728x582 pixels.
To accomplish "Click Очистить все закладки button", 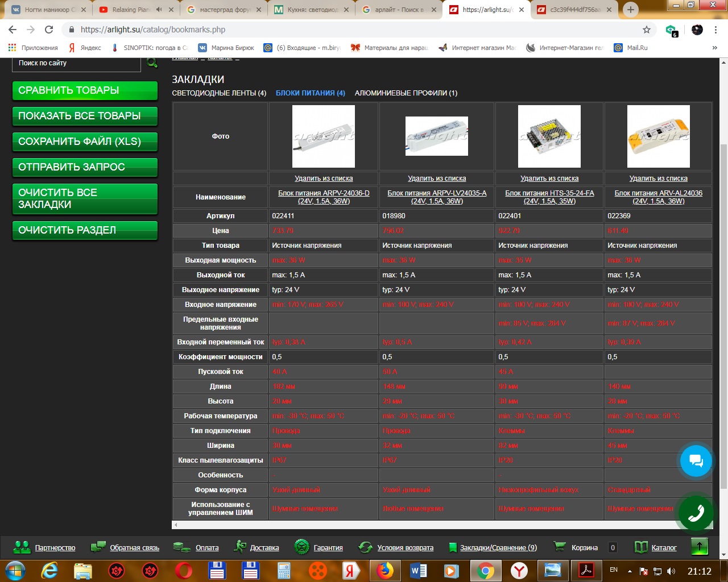I will (x=85, y=199).
